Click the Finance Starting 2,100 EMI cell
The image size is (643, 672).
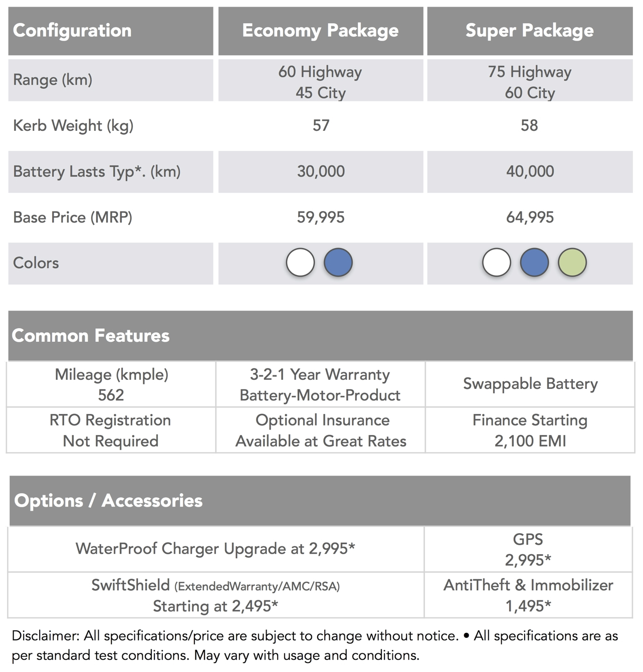530,430
